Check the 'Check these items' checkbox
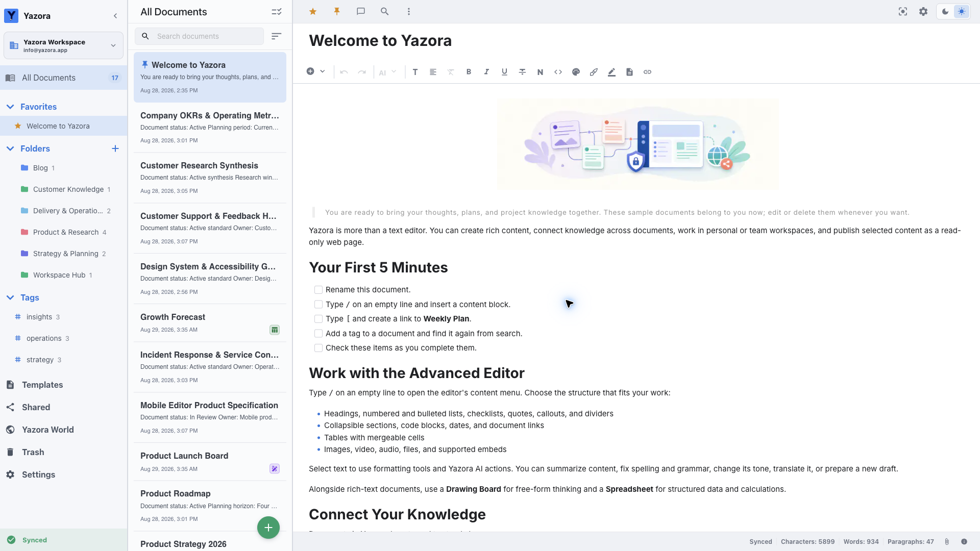Image resolution: width=980 pixels, height=551 pixels. click(318, 348)
